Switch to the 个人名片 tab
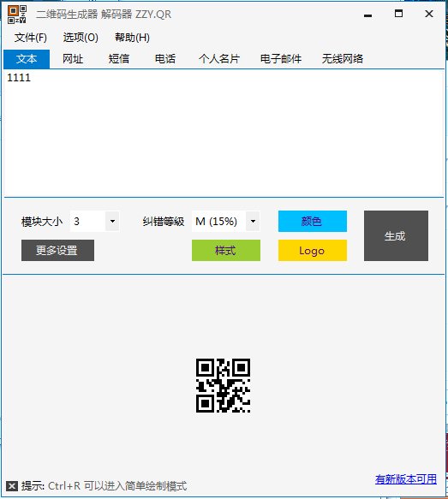448x499 pixels. (219, 59)
